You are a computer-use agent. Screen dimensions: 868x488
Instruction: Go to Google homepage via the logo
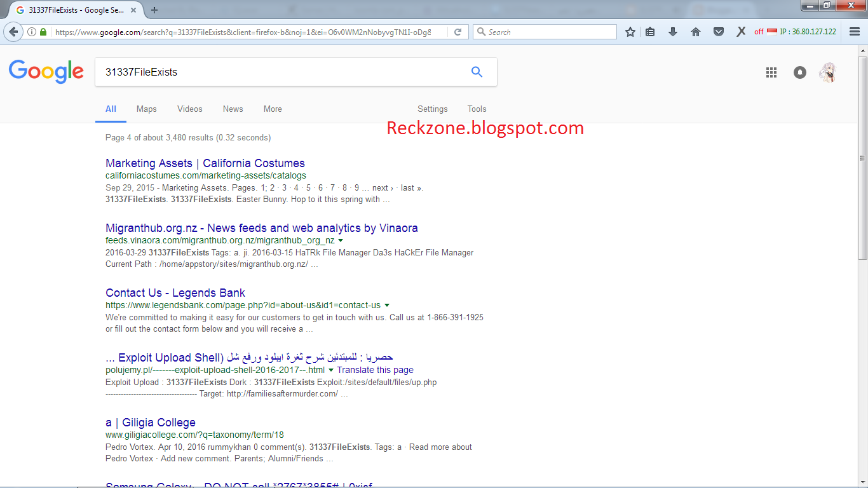click(46, 72)
